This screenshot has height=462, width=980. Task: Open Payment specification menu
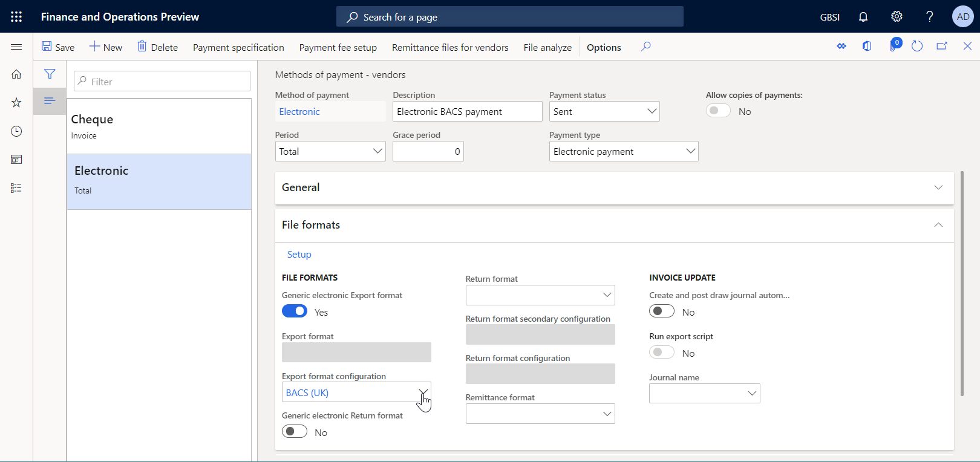pyautogui.click(x=238, y=47)
